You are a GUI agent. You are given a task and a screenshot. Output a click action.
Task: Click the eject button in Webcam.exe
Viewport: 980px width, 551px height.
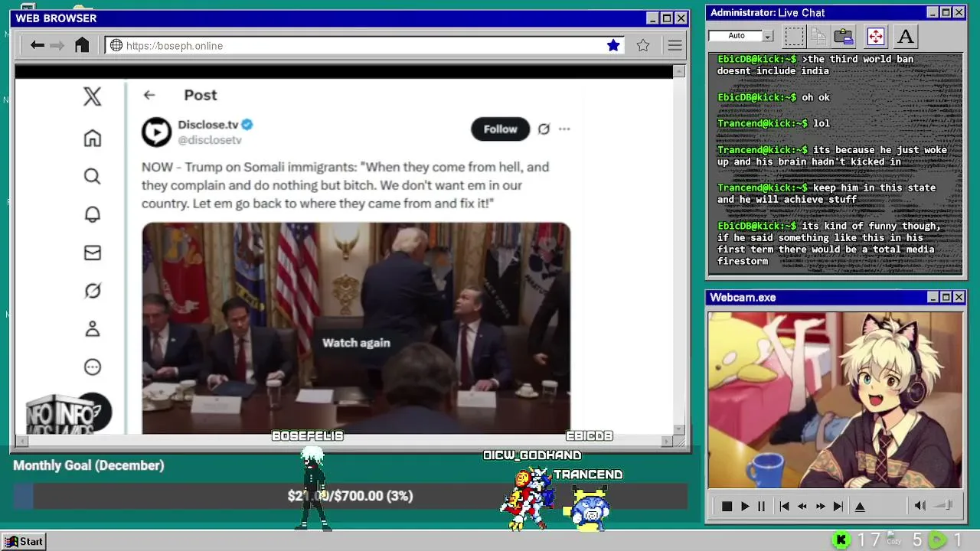(x=860, y=506)
